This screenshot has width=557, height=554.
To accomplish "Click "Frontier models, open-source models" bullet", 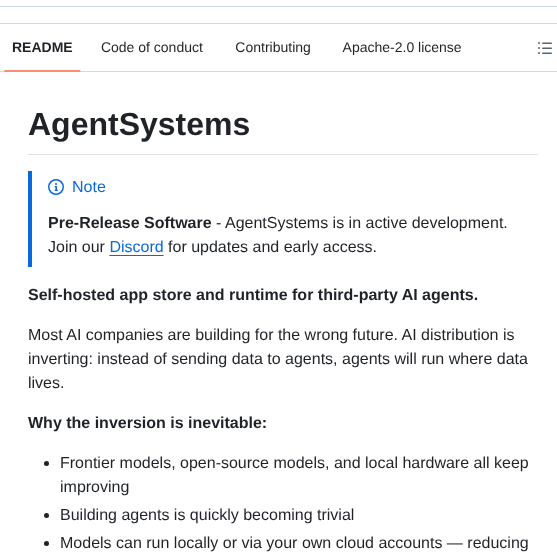I will [294, 475].
